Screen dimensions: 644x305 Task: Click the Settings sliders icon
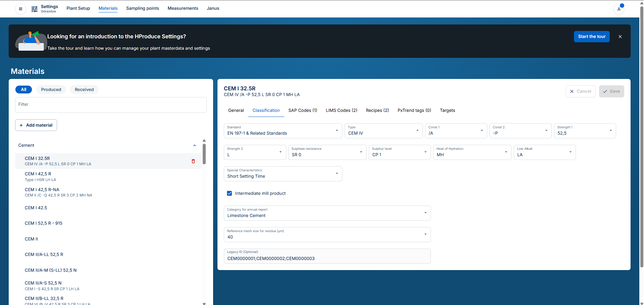click(x=34, y=9)
